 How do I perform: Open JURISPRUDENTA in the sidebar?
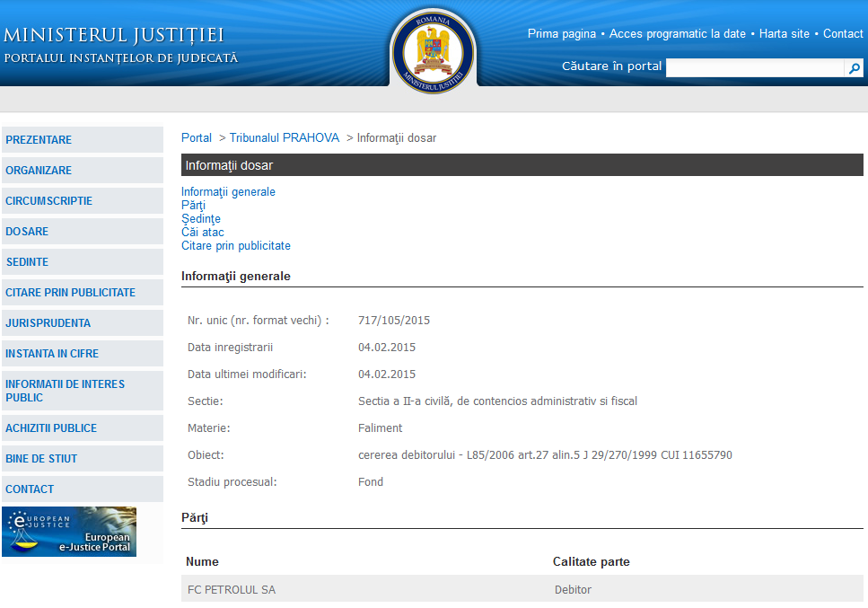pyautogui.click(x=83, y=322)
